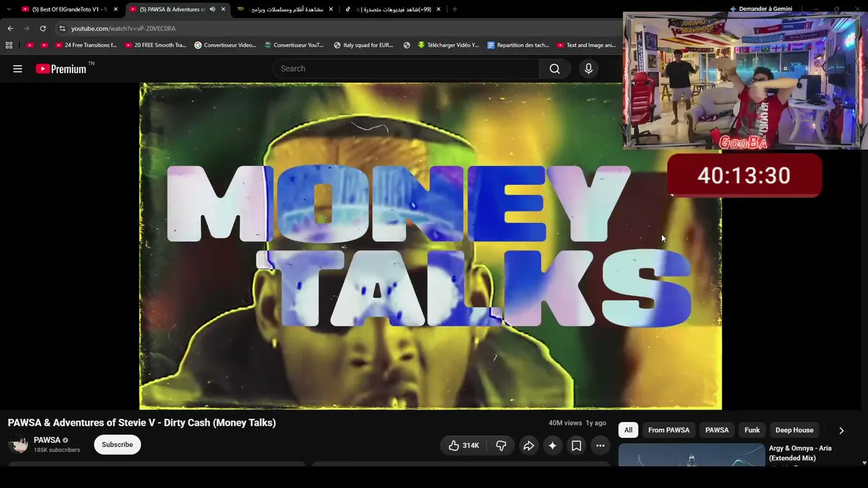
Task: Click the page scrollbar down arrow
Action: (864, 463)
